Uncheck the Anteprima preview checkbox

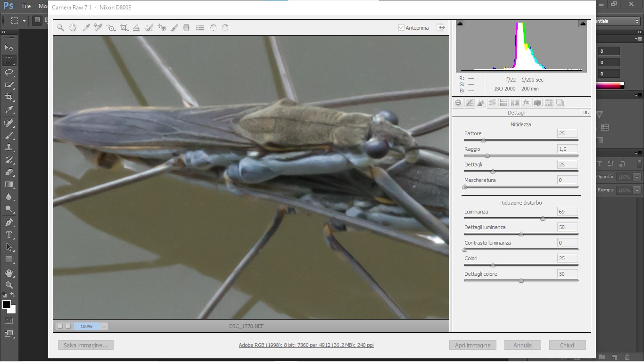[x=401, y=28]
